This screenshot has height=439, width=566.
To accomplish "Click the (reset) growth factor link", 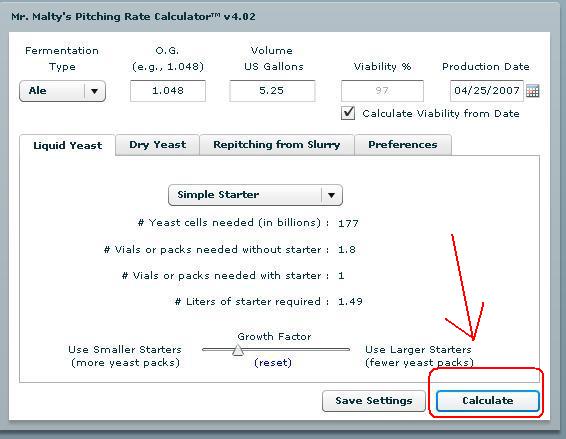I will [273, 362].
